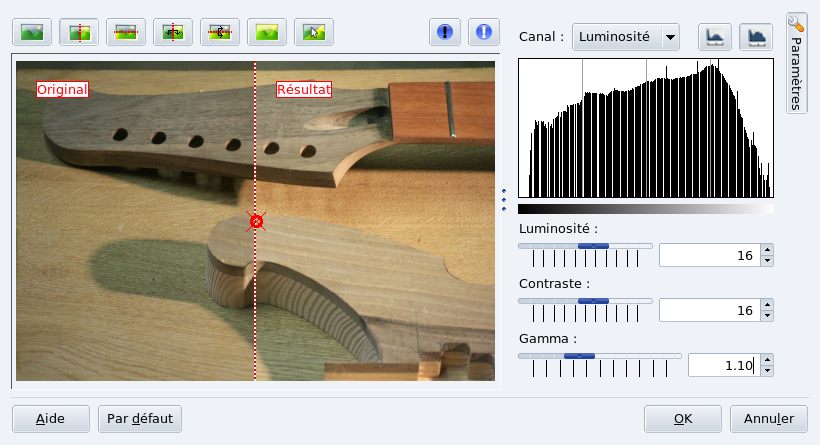Screen dimensions: 820x445
Task: Click the Contraste slider handle
Action: point(593,300)
